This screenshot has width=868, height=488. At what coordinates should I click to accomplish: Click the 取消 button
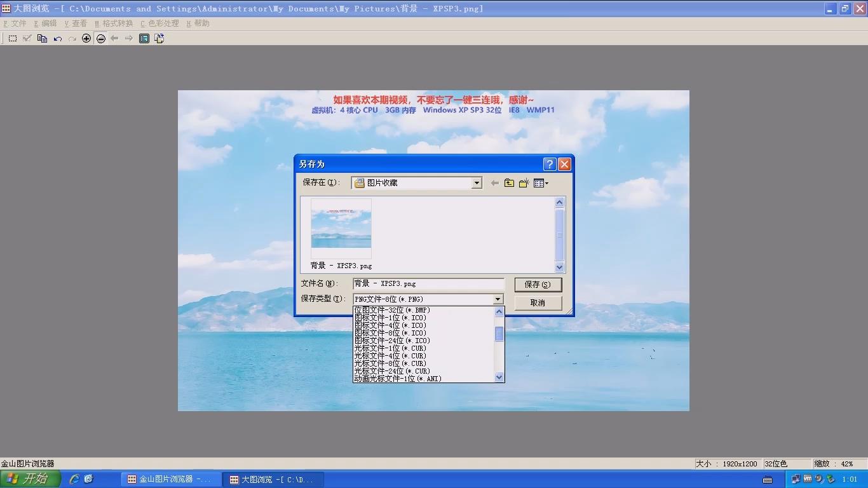[x=538, y=303]
